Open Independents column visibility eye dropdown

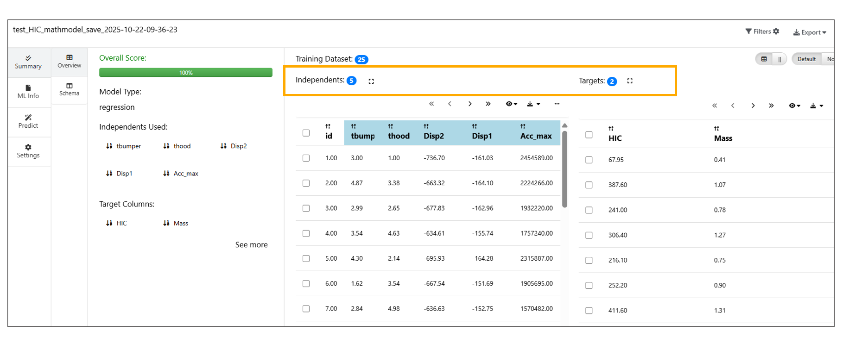click(x=511, y=104)
